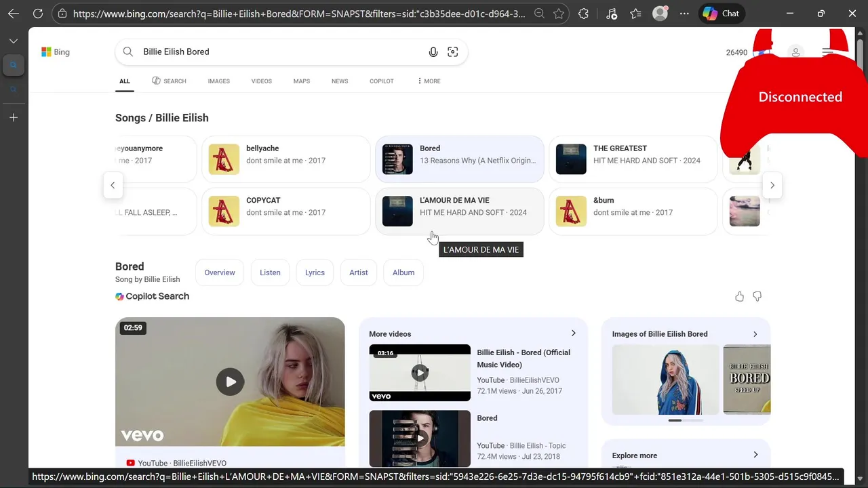
Task: Dislike the Copilot Search result with thumbs down
Action: coord(757,296)
